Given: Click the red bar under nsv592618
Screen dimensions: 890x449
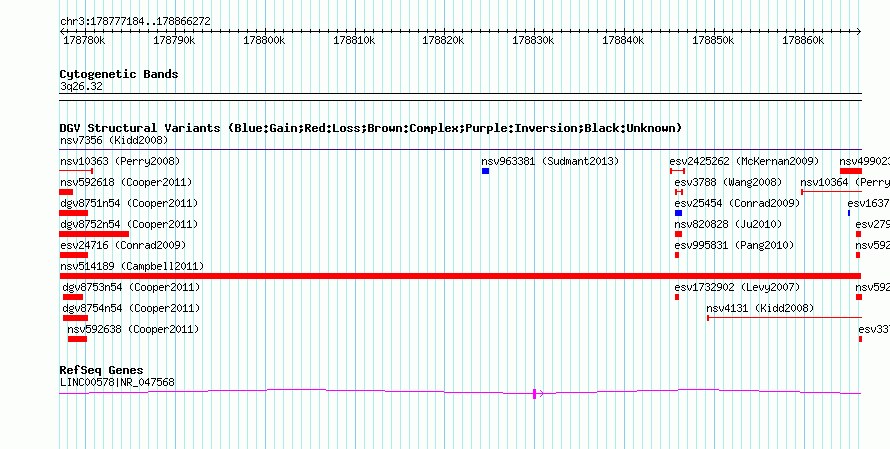Looking at the screenshot, I should click(66, 192).
